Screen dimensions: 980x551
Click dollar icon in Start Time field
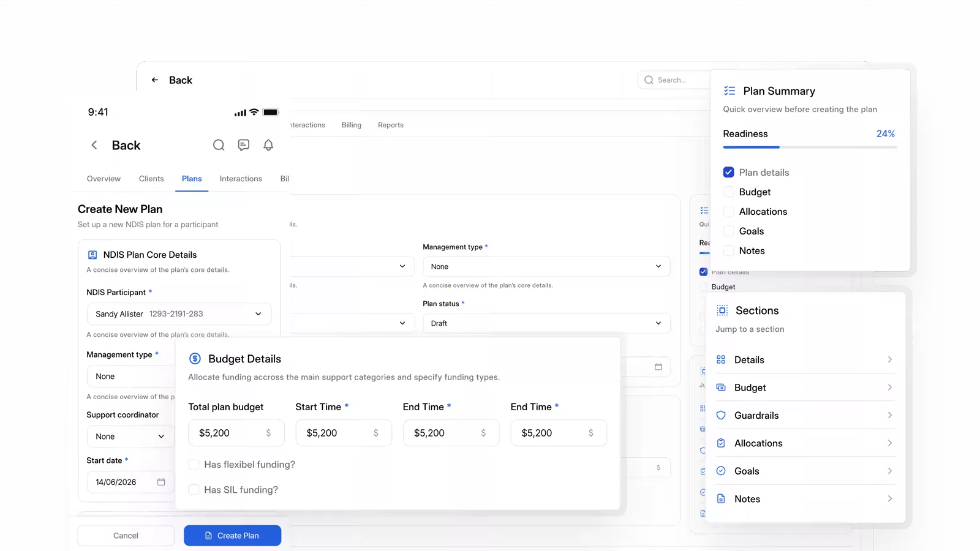point(376,433)
